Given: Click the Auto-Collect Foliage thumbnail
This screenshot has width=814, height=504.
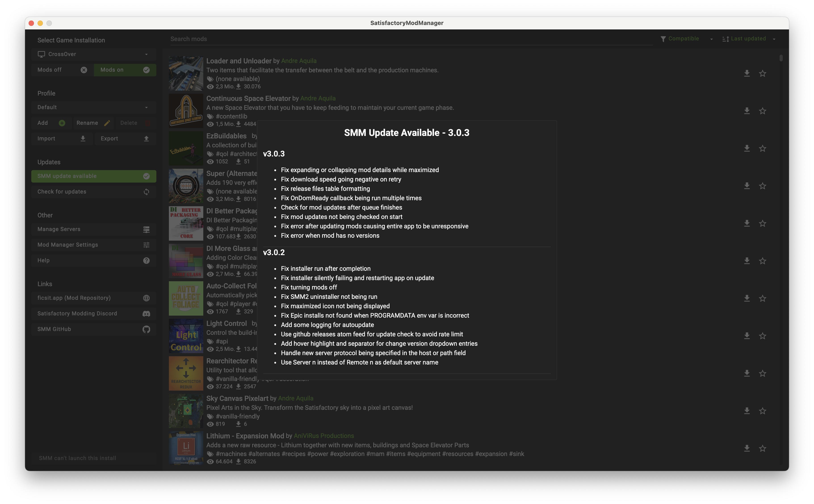Looking at the screenshot, I should click(x=186, y=298).
